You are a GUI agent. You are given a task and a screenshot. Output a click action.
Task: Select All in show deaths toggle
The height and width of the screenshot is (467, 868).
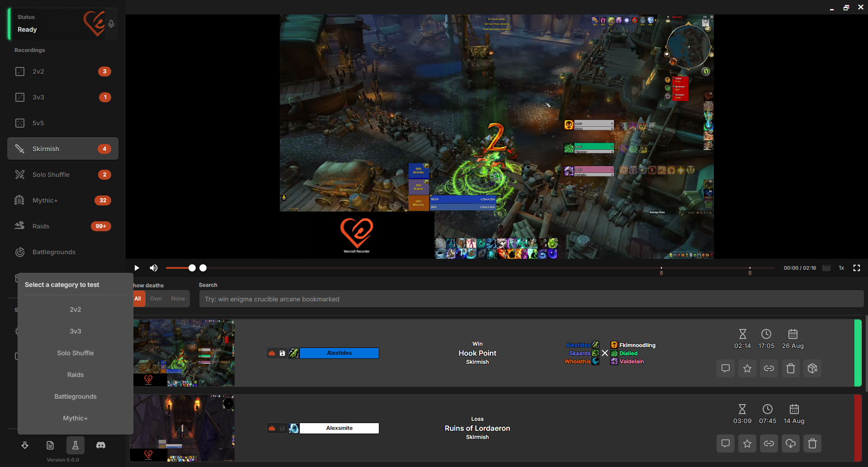138,299
